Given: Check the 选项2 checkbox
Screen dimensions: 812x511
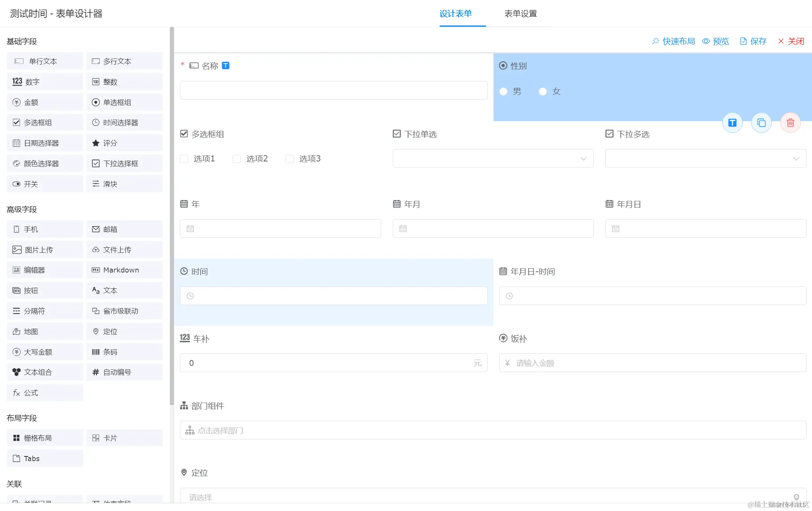Looking at the screenshot, I should tap(236, 159).
